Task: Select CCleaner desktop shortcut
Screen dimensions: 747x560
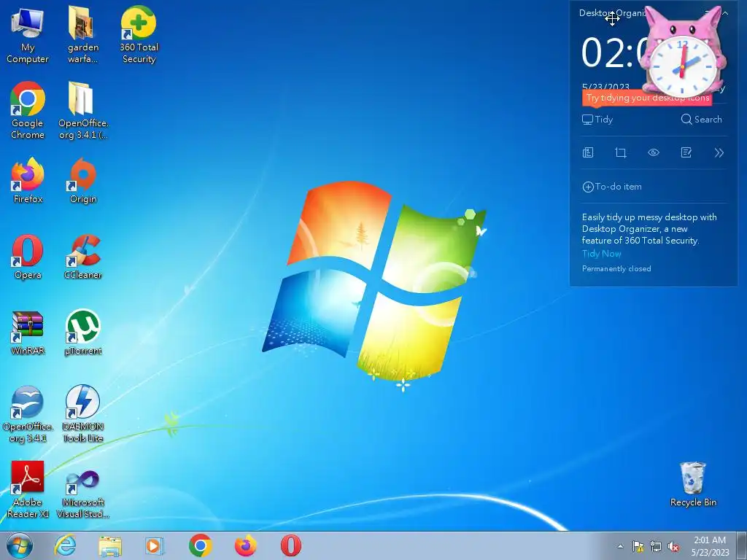Action: (83, 257)
